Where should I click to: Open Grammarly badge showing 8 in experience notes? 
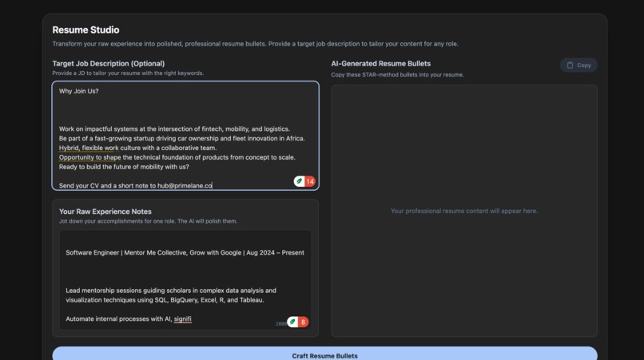click(298, 322)
